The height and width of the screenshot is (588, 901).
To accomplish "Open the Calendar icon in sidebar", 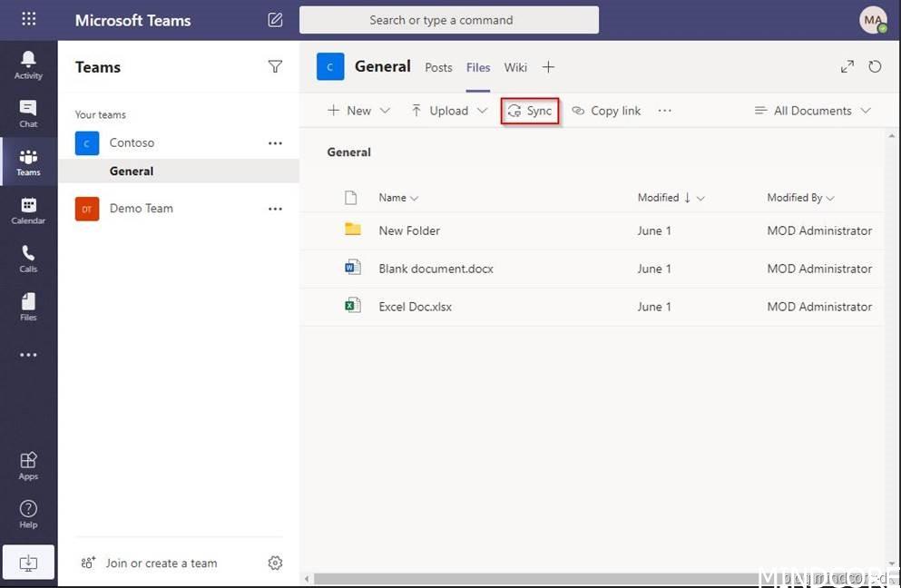I will tap(28, 211).
